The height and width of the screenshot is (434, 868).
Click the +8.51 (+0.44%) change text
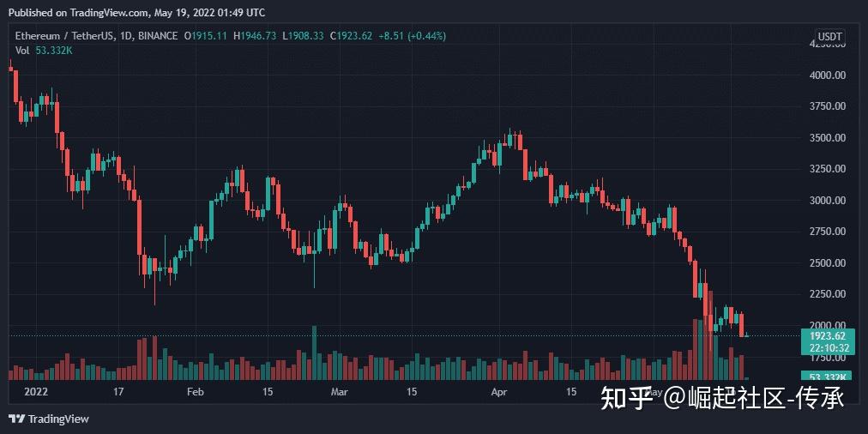[x=413, y=36]
